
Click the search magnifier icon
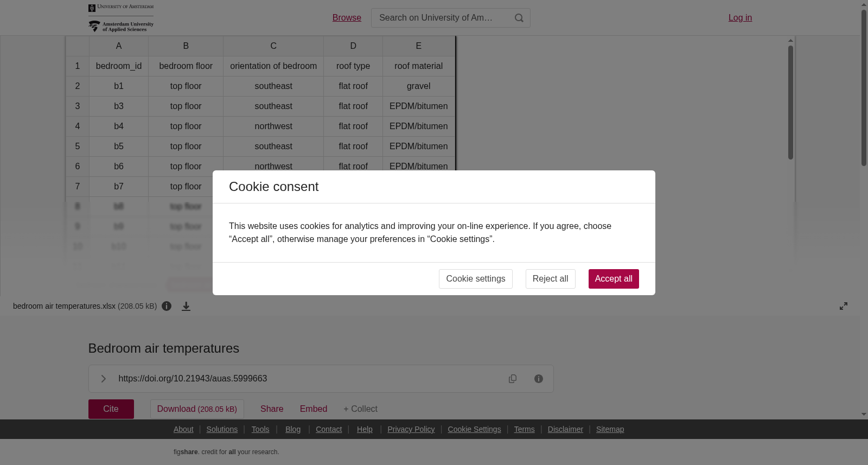(519, 18)
